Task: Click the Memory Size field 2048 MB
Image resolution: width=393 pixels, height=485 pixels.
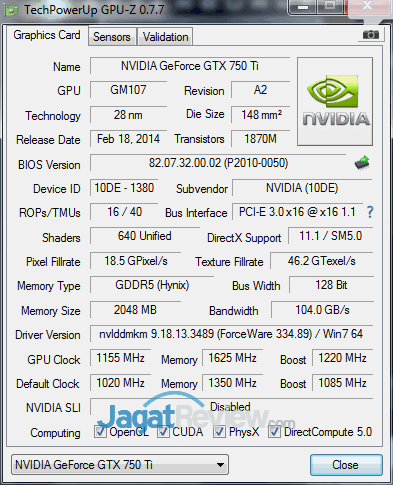Action: click(x=135, y=310)
